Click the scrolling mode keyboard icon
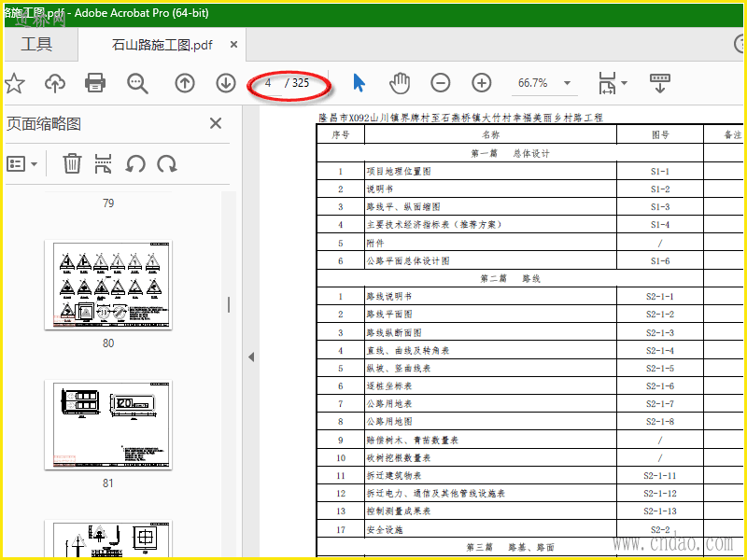 660,83
